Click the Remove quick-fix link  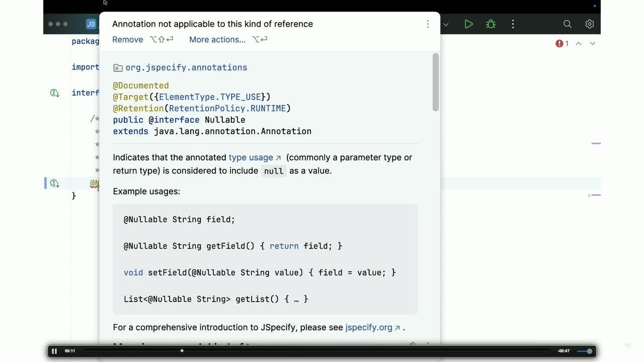[x=127, y=40]
